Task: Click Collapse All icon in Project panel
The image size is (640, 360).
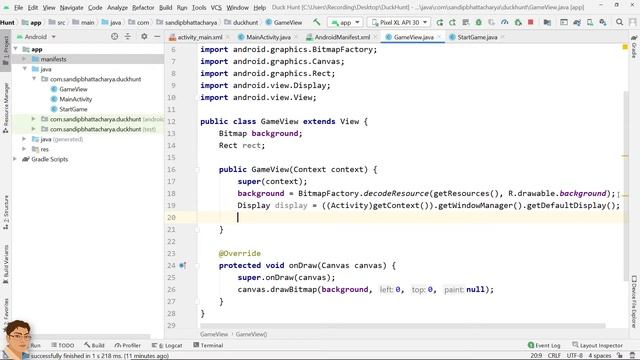Action: tap(128, 37)
